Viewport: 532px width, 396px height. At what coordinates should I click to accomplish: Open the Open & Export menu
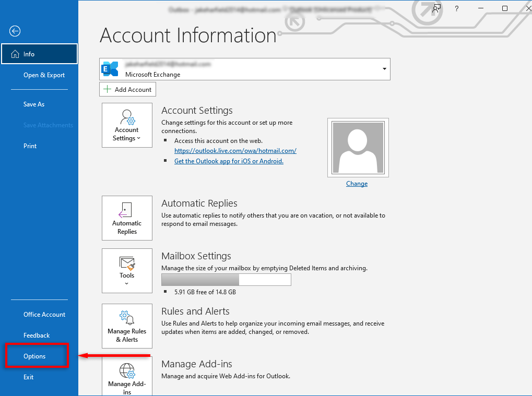tap(44, 75)
